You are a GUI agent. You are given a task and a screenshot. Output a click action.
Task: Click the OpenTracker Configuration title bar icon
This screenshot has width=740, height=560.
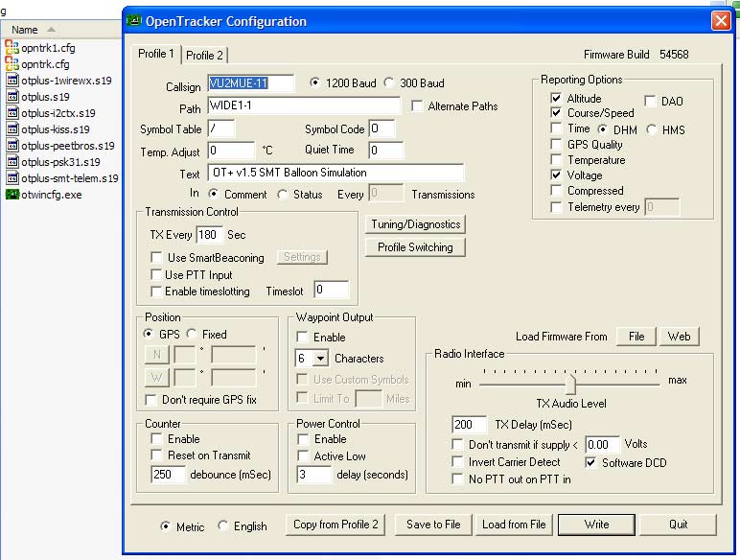pos(134,21)
